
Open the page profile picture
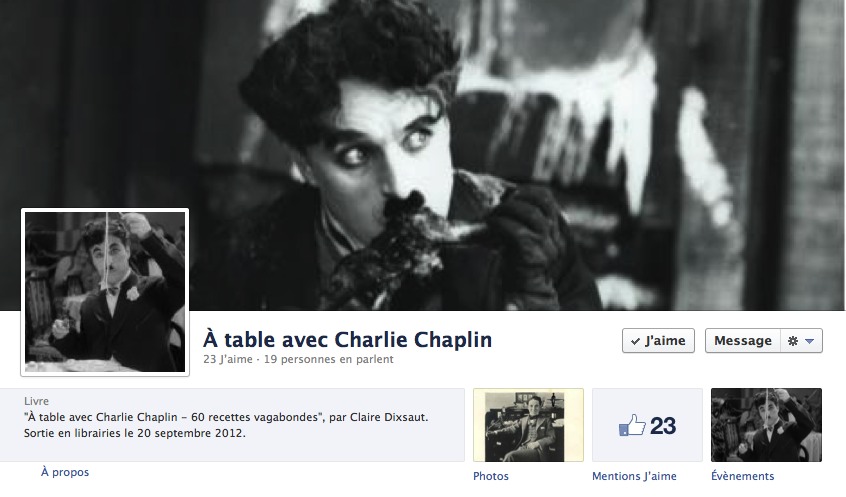point(105,292)
